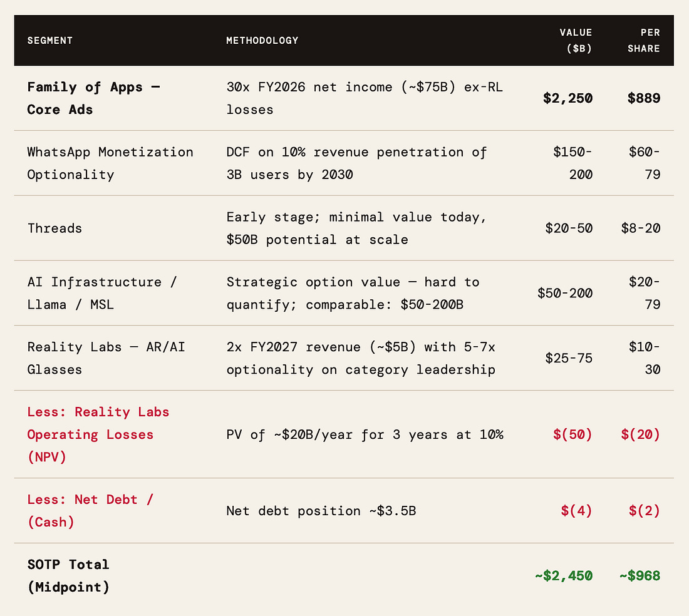Screen dimensions: 689x616
Task: Select the $20-79 per share cell
Action: point(644,293)
